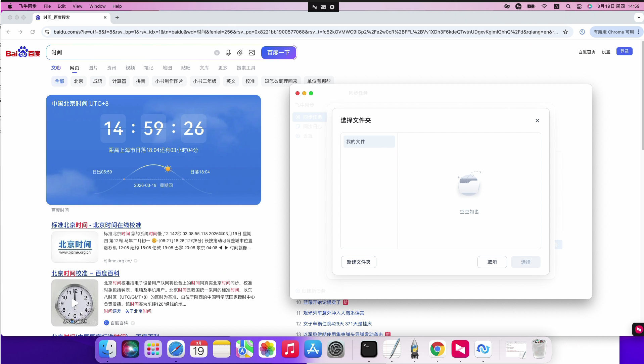Switch to the 图片 search tab
This screenshot has width=644, height=364.
pyautogui.click(x=93, y=68)
